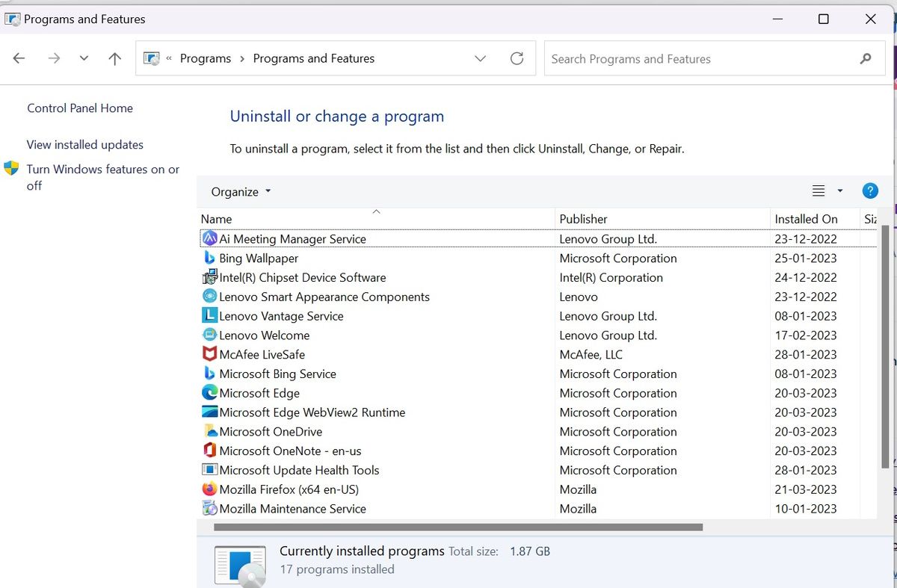
Task: Open the recent locations dropdown chevron
Action: (x=83, y=58)
